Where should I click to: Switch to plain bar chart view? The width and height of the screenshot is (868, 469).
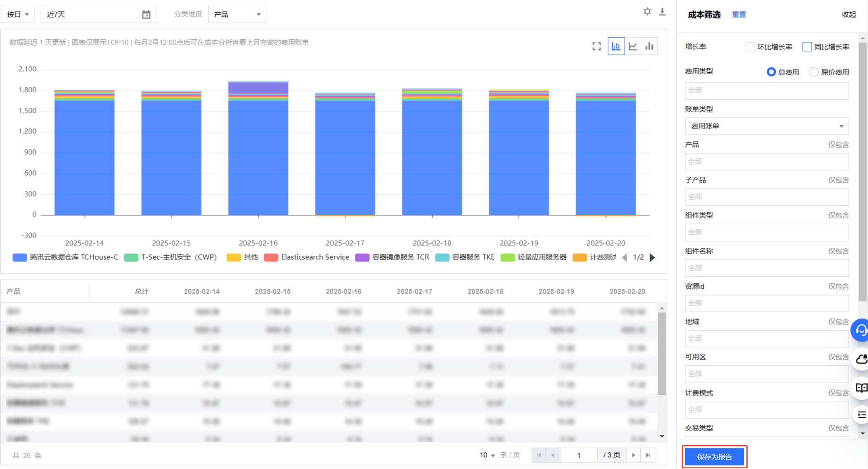click(x=650, y=46)
